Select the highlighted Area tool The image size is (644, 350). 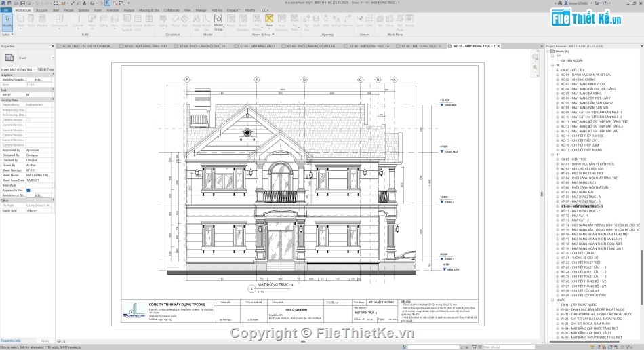click(269, 21)
